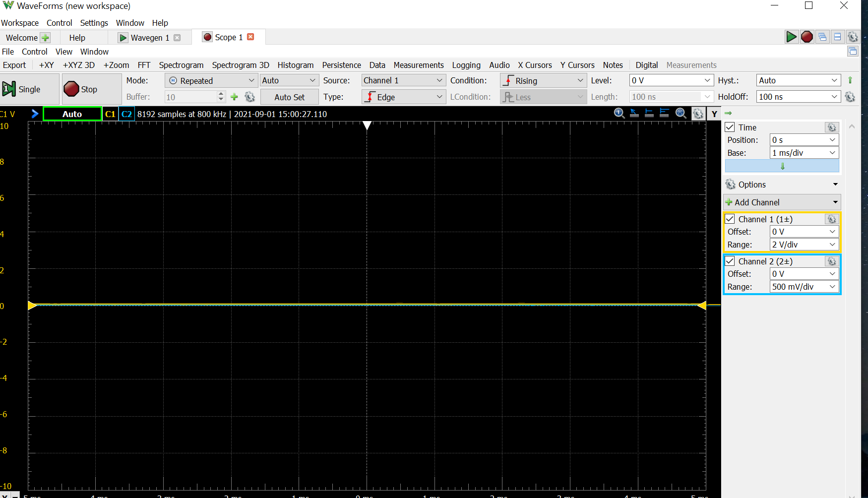Click the red Stop all octagon icon
Viewport: 868px width, 498px height.
pos(807,37)
